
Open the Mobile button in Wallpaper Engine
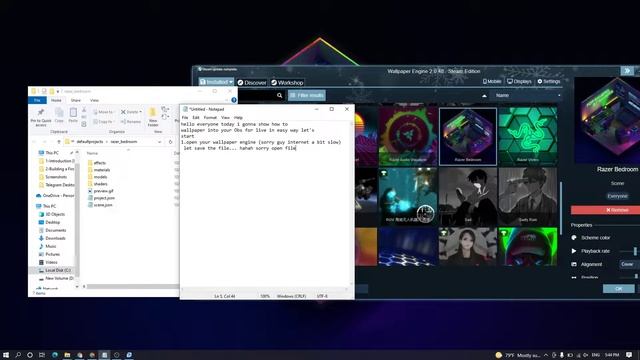[x=492, y=81]
